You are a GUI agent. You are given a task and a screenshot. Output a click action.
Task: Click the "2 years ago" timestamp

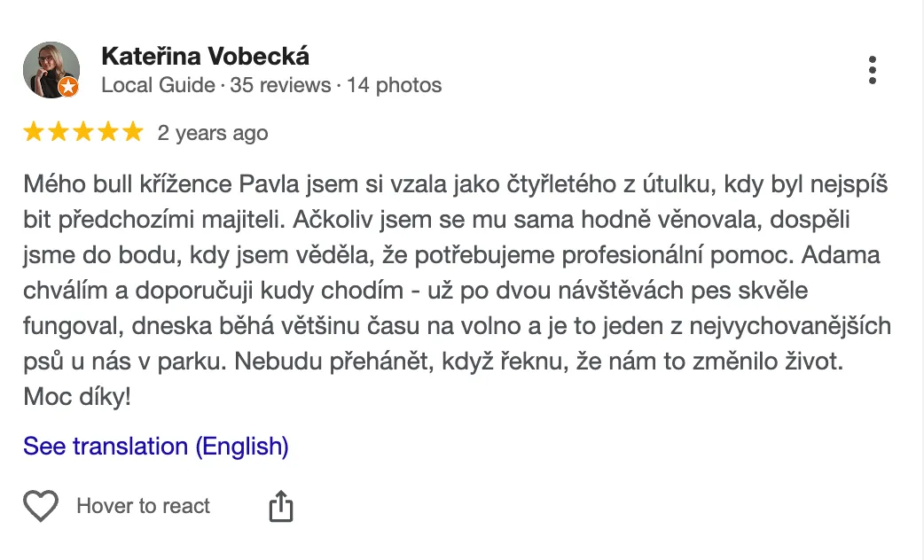coord(213,133)
